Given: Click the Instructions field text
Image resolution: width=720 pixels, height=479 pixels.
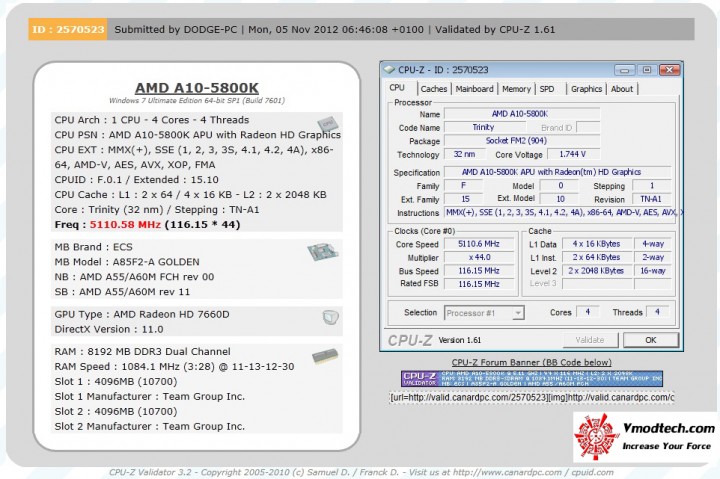Looking at the screenshot, I should point(563,213).
